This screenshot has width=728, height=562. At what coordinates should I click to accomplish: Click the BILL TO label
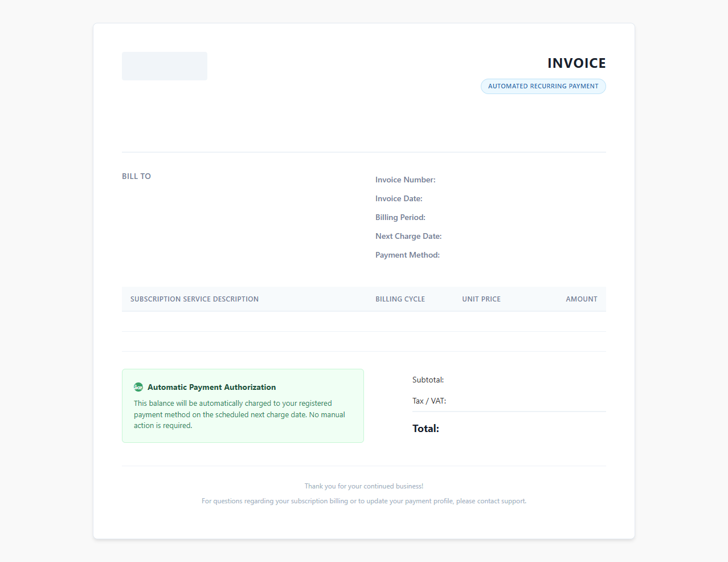(x=136, y=176)
